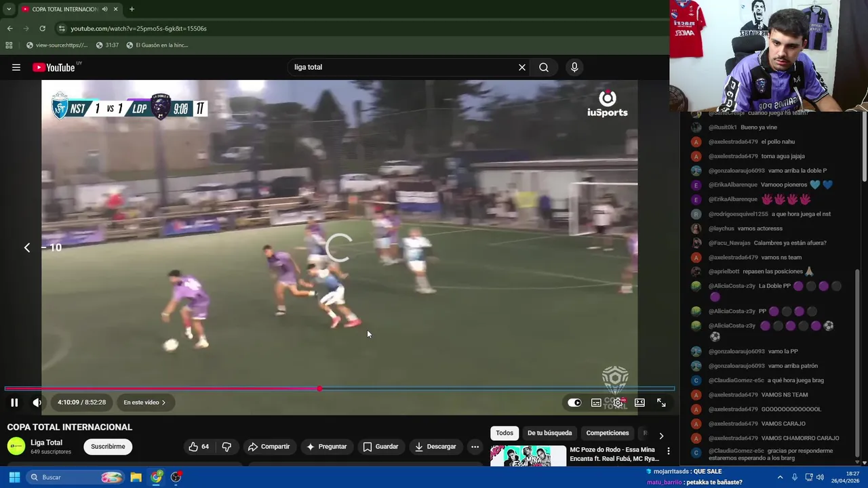868x488 pixels.
Task: Click the 'liga total' search field
Action: pyautogui.click(x=402, y=67)
